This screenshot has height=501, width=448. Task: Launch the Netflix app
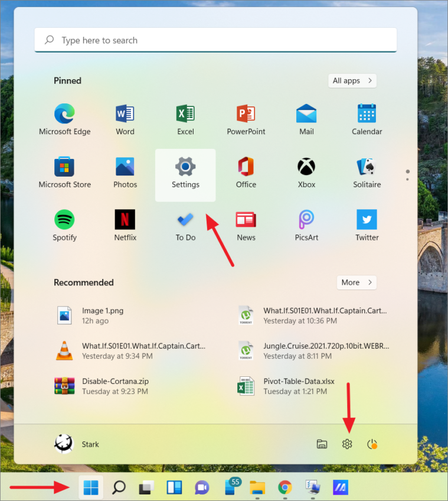pos(125,226)
